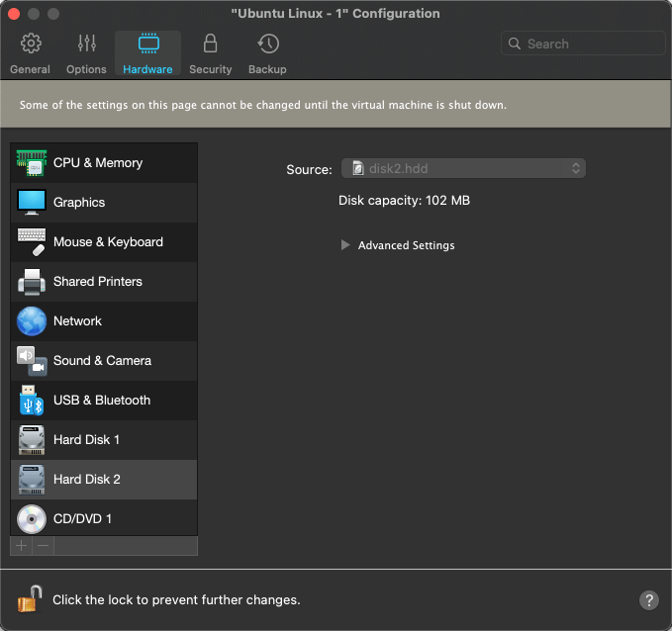Click the search magnifier icon
The height and width of the screenshot is (631, 672).
click(515, 44)
